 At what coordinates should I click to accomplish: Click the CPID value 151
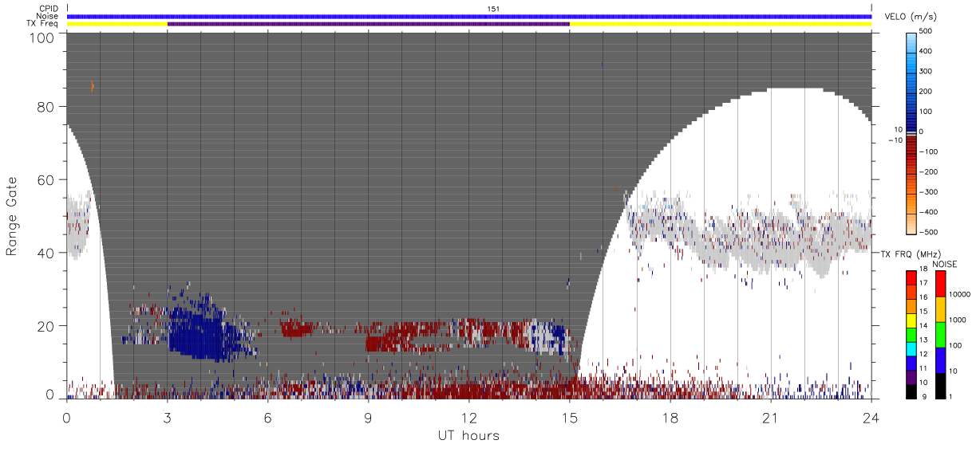click(x=493, y=9)
